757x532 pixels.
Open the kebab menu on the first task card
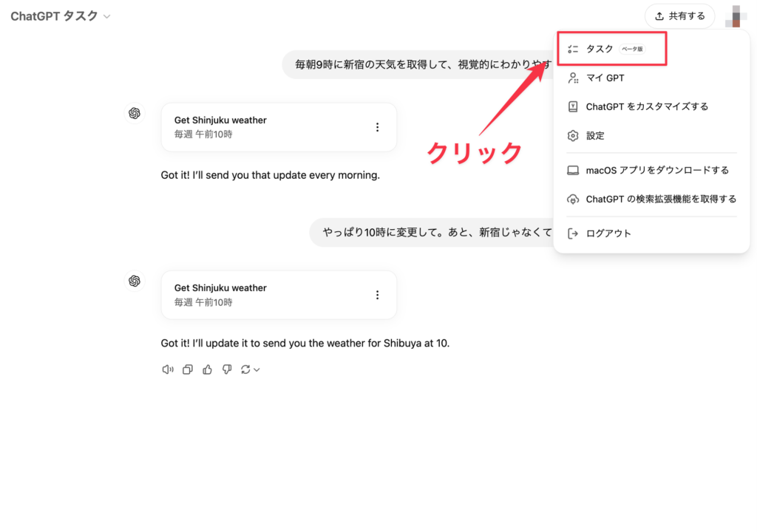(x=378, y=127)
